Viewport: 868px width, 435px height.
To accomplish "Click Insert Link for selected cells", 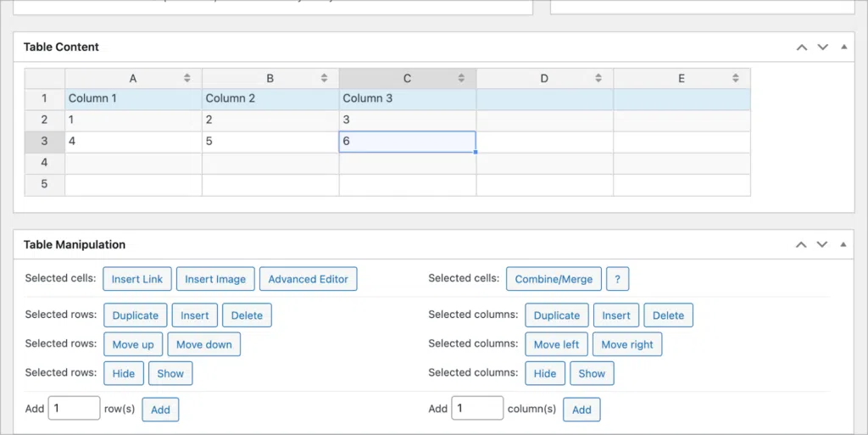I will tap(137, 279).
